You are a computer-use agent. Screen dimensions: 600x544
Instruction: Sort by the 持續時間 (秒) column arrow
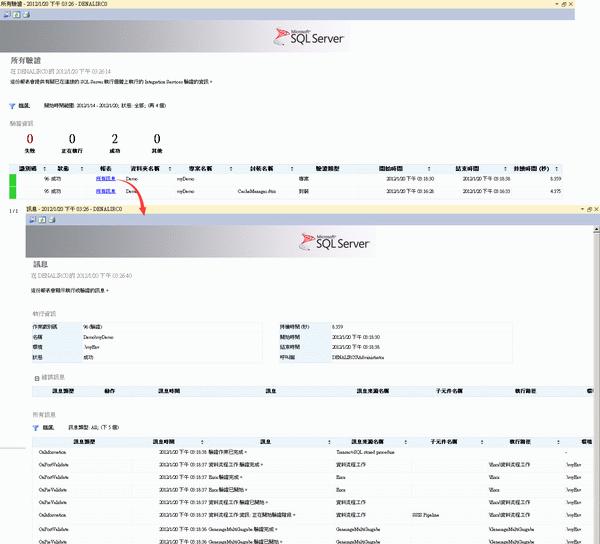(556, 169)
